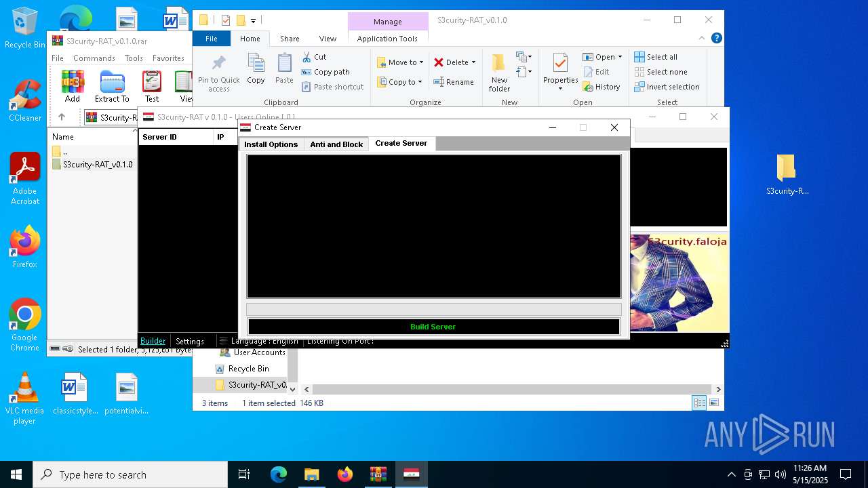The width and height of the screenshot is (868, 488).
Task: Open File Explorer help question mark
Action: pos(716,39)
